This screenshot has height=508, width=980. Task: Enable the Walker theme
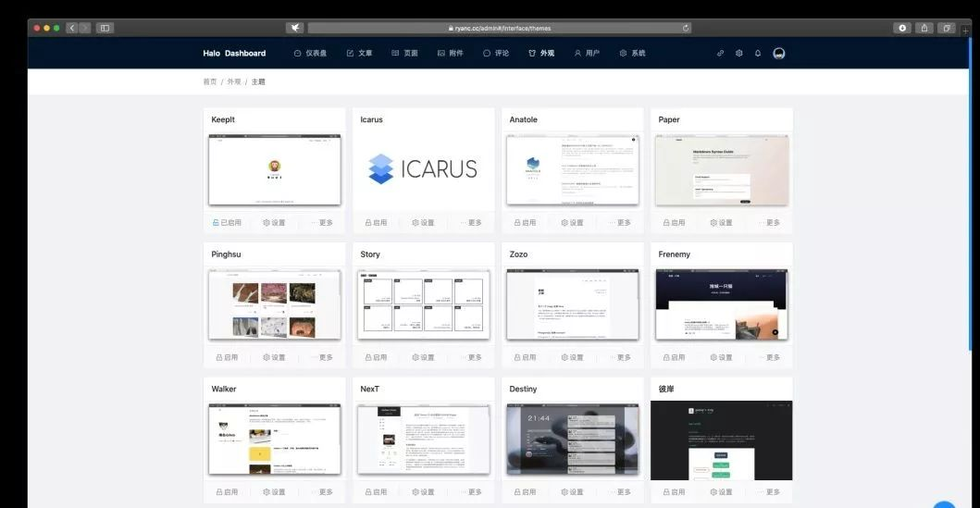point(227,491)
